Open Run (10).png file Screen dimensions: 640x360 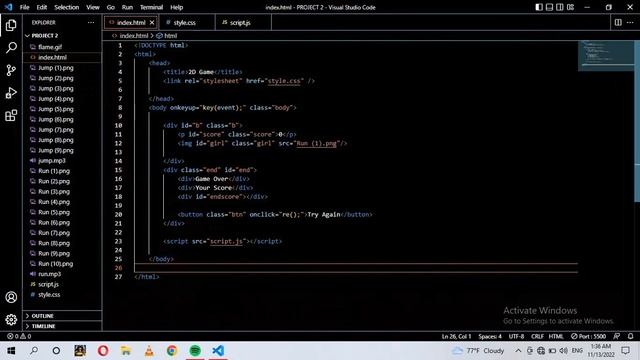pyautogui.click(x=62, y=264)
